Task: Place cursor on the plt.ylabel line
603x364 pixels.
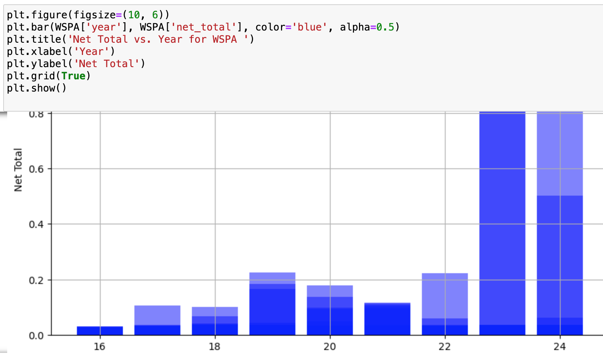Action: [x=76, y=64]
